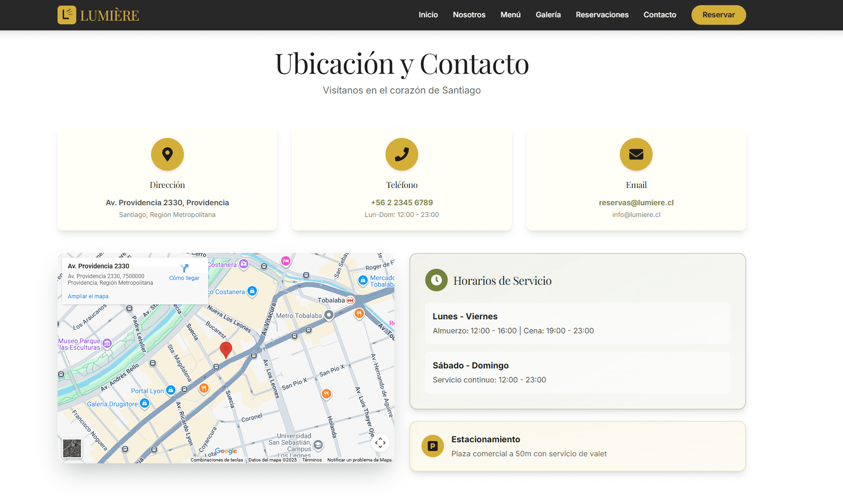Open the Inicio menu item
The width and height of the screenshot is (843, 504).
pos(428,15)
